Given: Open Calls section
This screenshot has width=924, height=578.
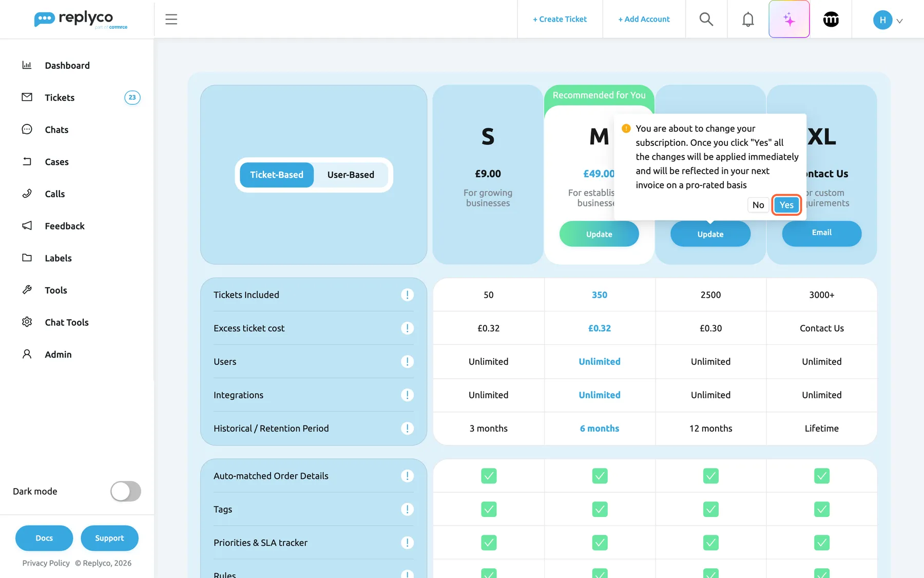Looking at the screenshot, I should (55, 194).
